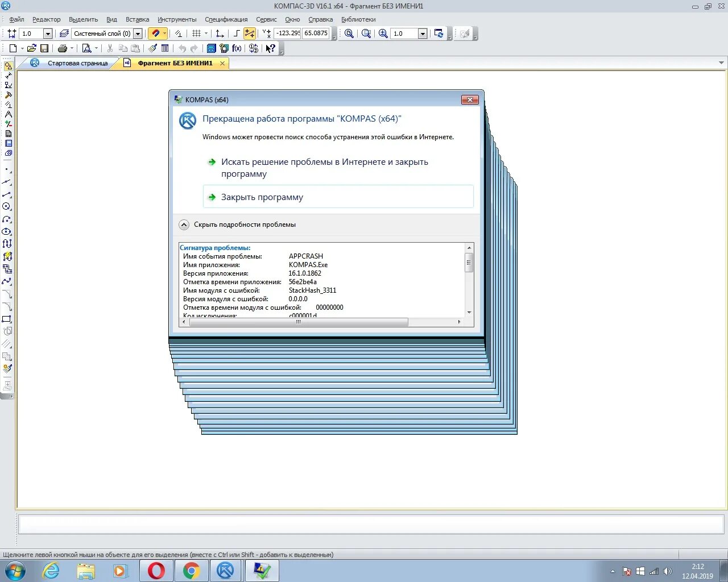Refresh the view image icon

[x=439, y=34]
